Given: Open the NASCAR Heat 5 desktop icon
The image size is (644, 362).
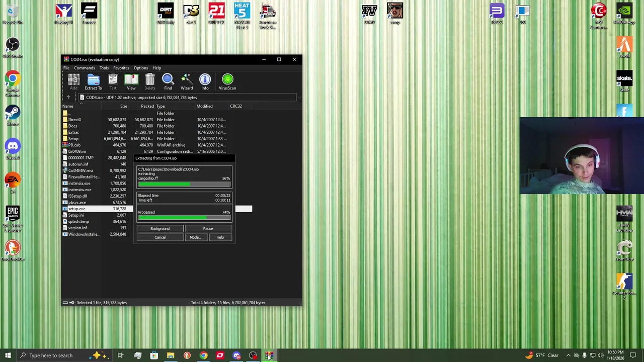Looking at the screenshot, I should (x=242, y=16).
